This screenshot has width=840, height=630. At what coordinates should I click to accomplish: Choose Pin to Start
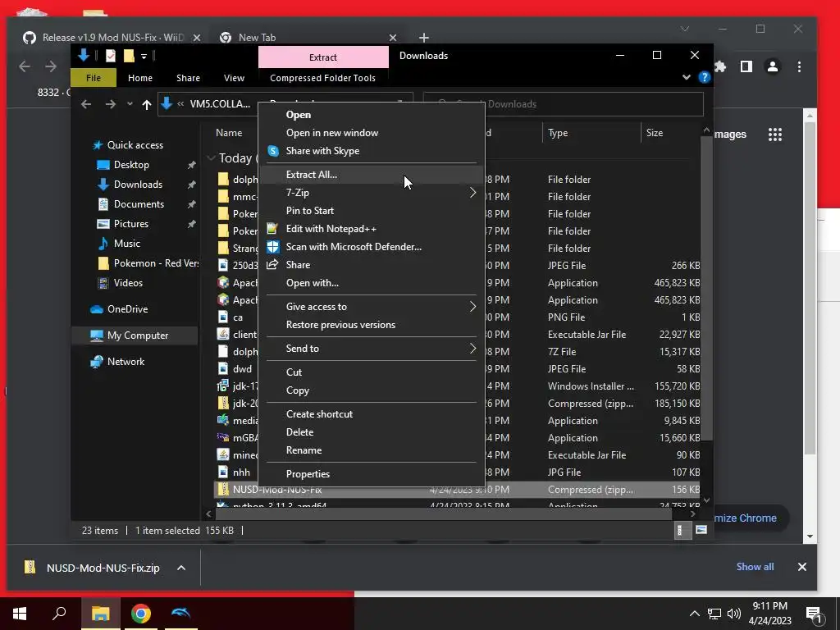coord(372,211)
